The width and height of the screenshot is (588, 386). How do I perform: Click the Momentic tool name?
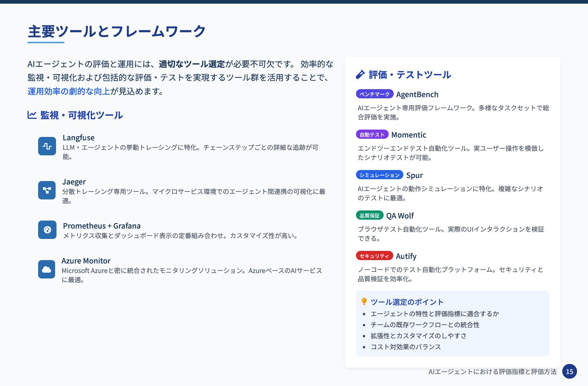409,135
